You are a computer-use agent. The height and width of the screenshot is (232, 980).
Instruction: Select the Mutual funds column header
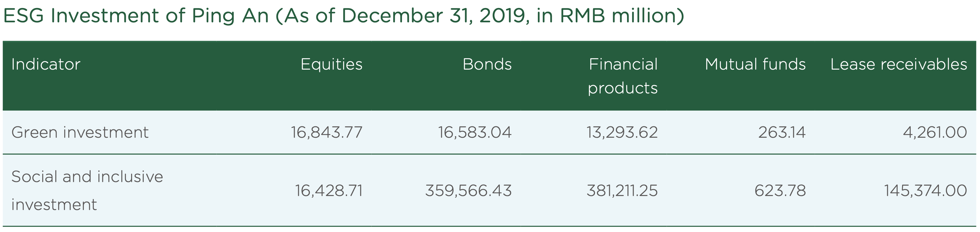[x=755, y=64]
